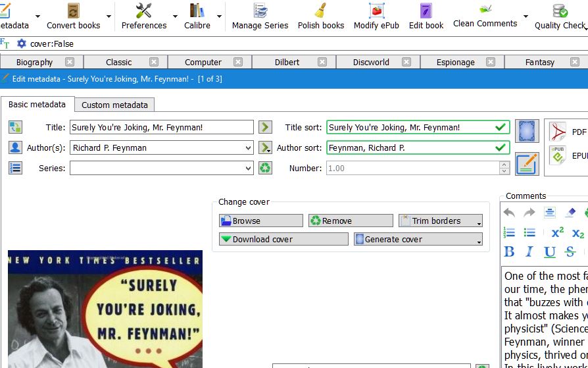The height and width of the screenshot is (368, 588).
Task: Close the Dilbert tab
Action: point(322,62)
